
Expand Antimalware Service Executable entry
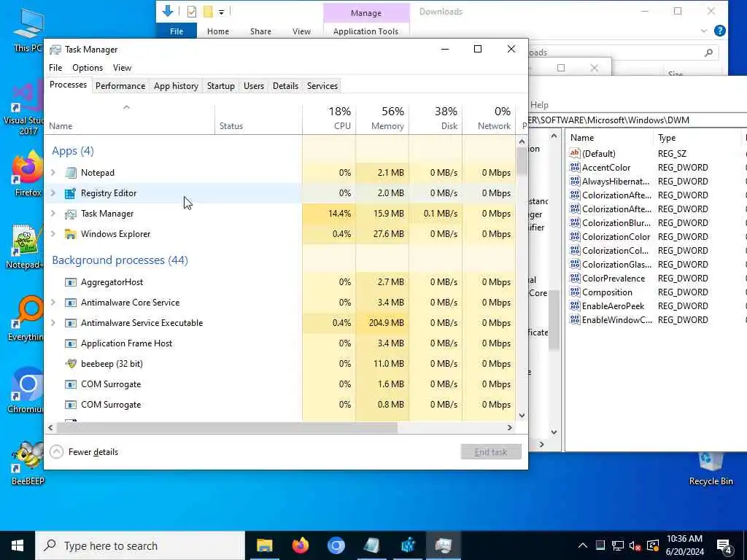[x=53, y=323]
